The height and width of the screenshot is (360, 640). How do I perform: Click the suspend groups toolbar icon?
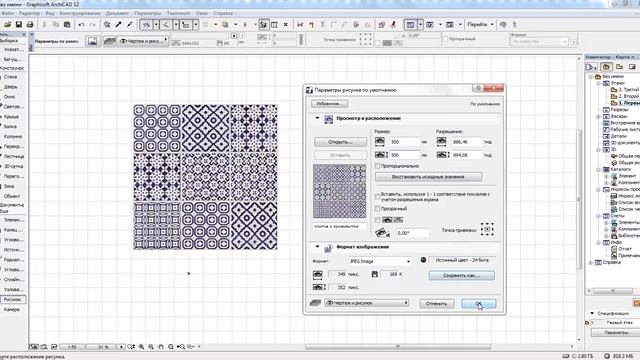coord(264,25)
